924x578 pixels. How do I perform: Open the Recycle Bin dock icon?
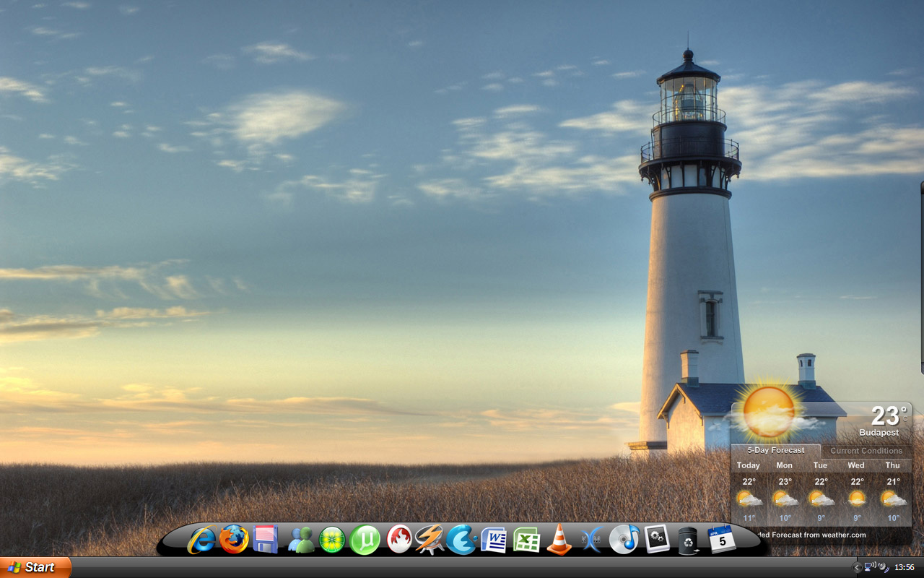(x=688, y=540)
